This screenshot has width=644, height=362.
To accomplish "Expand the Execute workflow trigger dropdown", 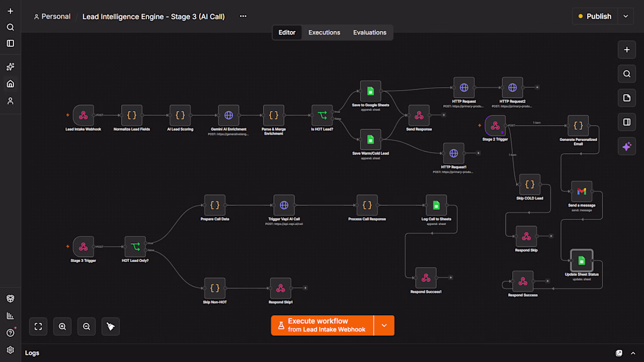I will click(x=384, y=326).
